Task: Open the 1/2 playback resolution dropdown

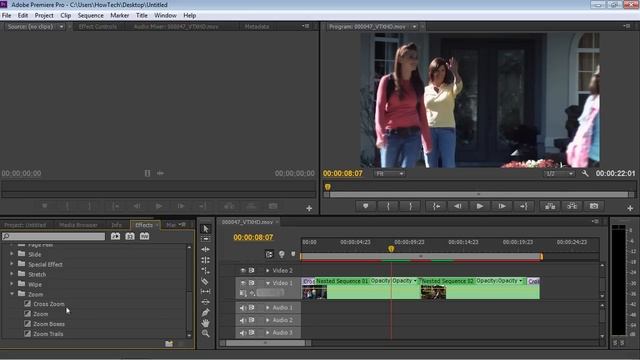Action: click(559, 174)
